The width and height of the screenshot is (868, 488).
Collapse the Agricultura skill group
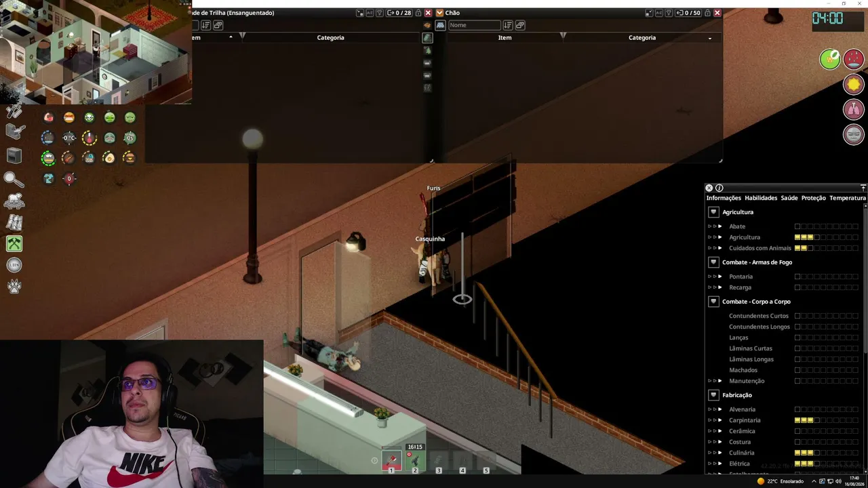point(713,212)
